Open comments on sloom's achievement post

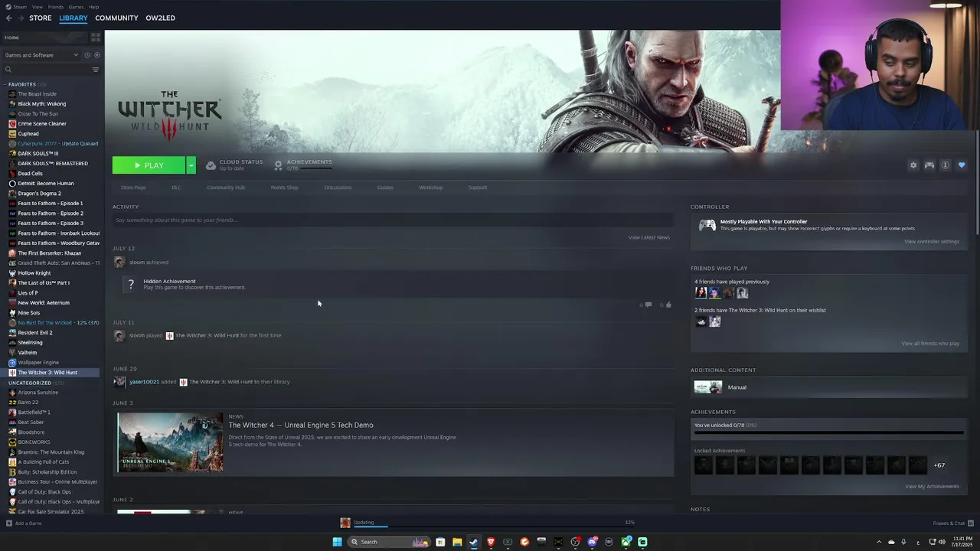coord(648,305)
